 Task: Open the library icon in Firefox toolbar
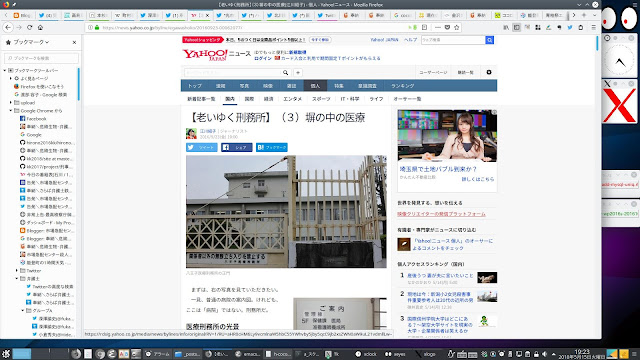(x=506, y=27)
